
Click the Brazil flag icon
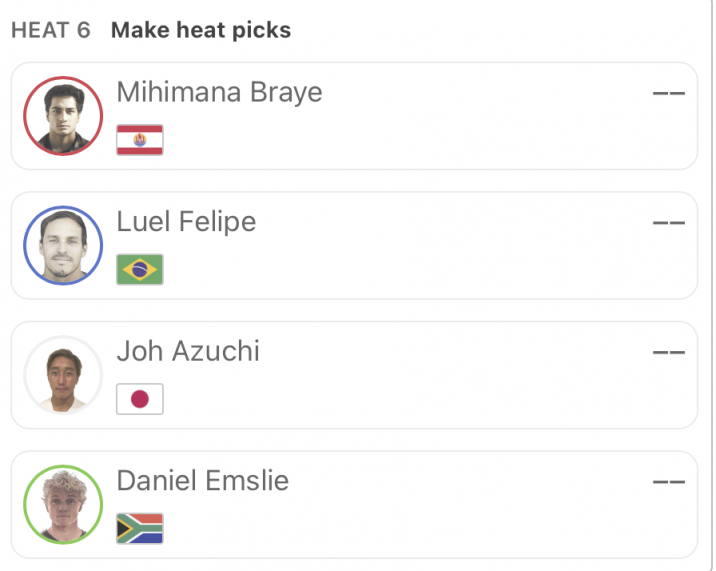tap(140, 270)
